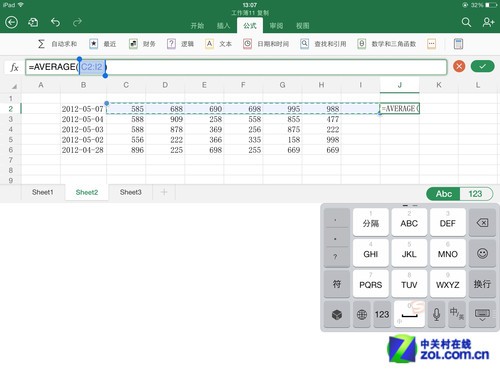
Task: Hide the keyboard with dismiss key
Action: pyautogui.click(x=482, y=314)
